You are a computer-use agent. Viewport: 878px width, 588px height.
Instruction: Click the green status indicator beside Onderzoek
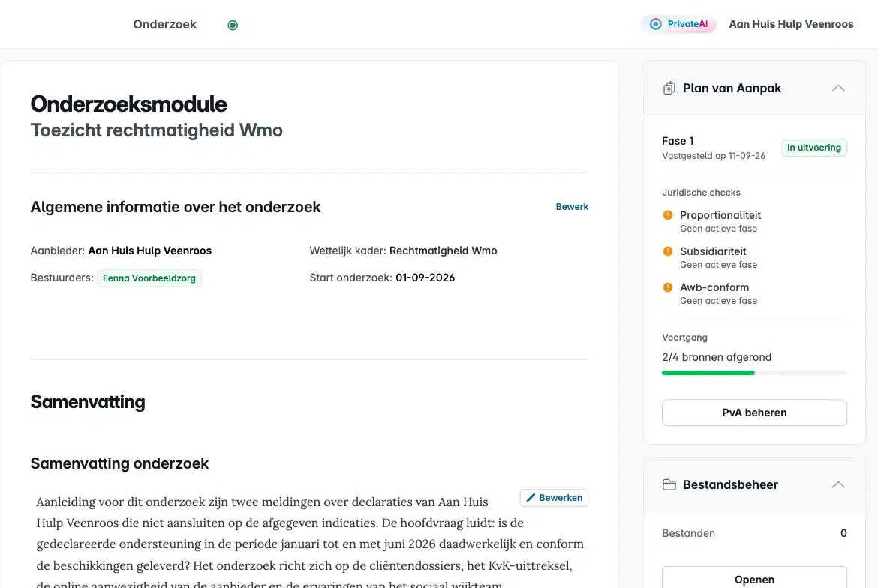click(x=233, y=25)
